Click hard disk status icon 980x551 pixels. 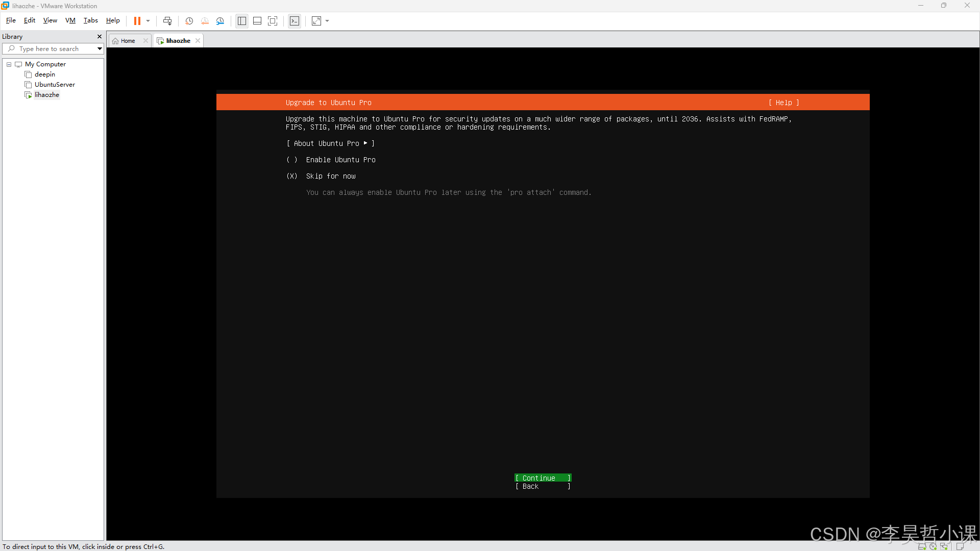(922, 546)
